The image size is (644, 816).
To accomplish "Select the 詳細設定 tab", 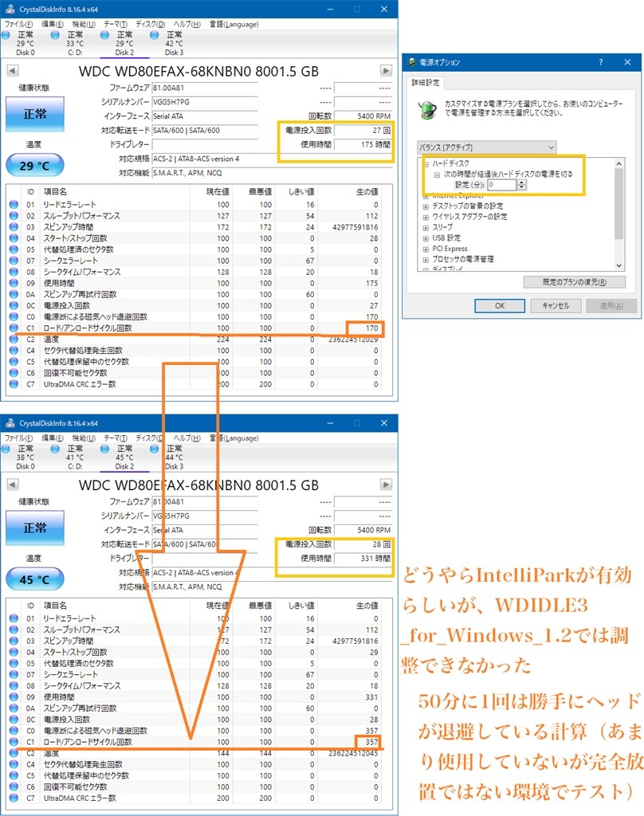I will coord(426,82).
